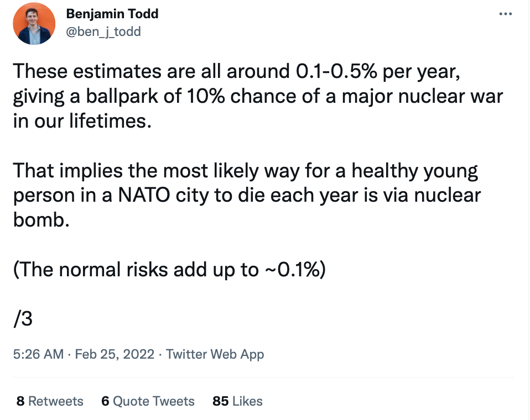Click the tweet's first paragraph about estimates
Image resolution: width=530 pixels, height=420 pixels.
[258, 96]
